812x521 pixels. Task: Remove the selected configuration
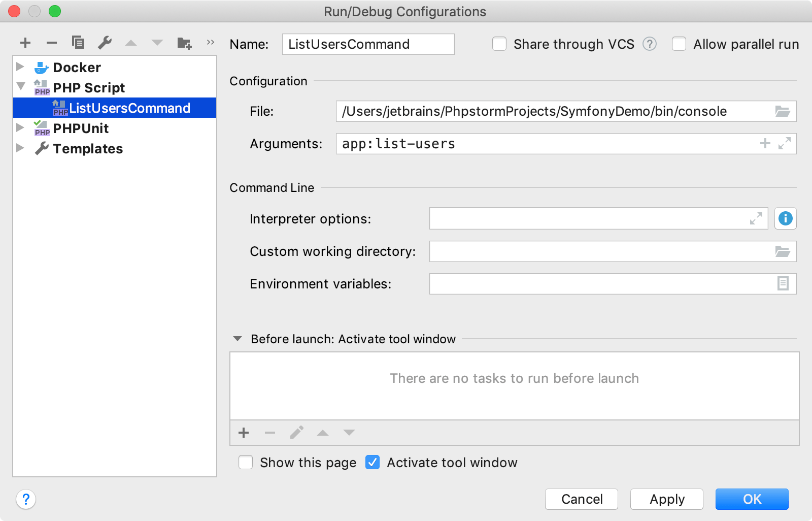pyautogui.click(x=51, y=43)
